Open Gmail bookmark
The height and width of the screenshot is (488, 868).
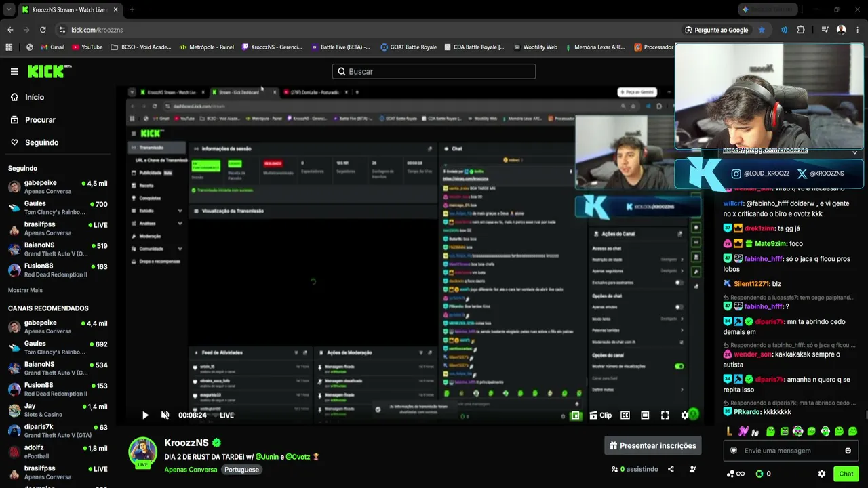(x=53, y=47)
